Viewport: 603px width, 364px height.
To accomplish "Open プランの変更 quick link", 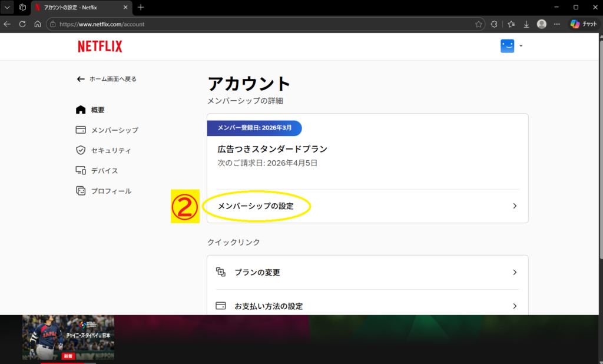I will tap(257, 272).
